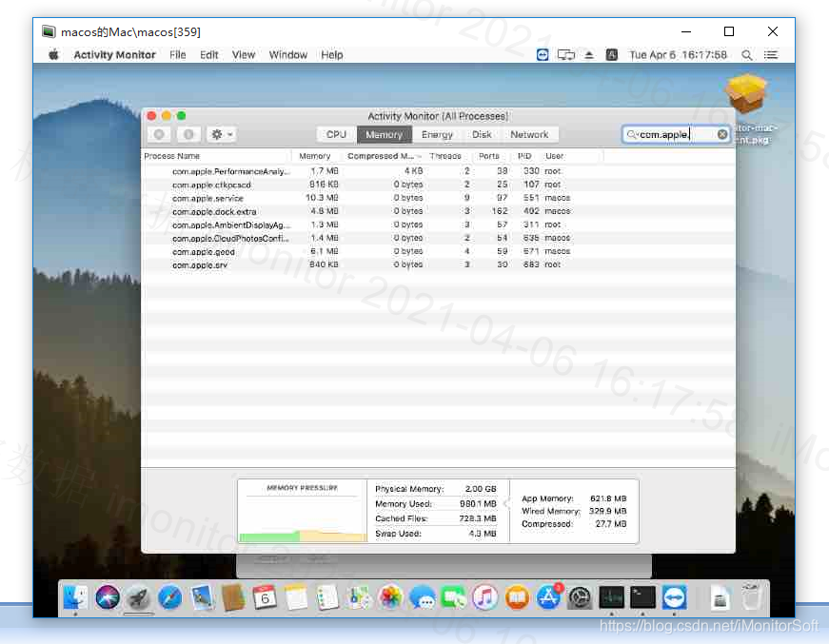The width and height of the screenshot is (829, 644).
Task: Open the Disk tab
Action: [x=482, y=134]
